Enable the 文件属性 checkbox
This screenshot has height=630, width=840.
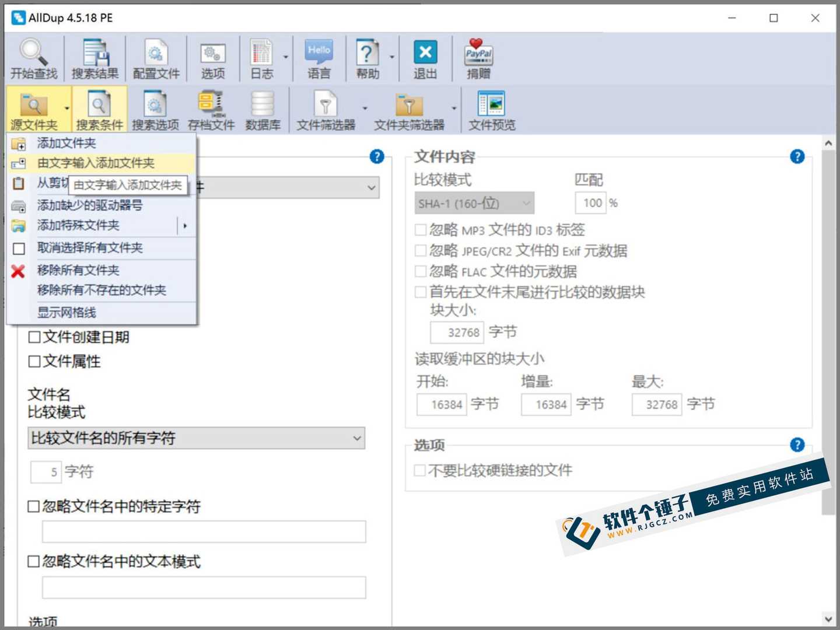pyautogui.click(x=34, y=362)
